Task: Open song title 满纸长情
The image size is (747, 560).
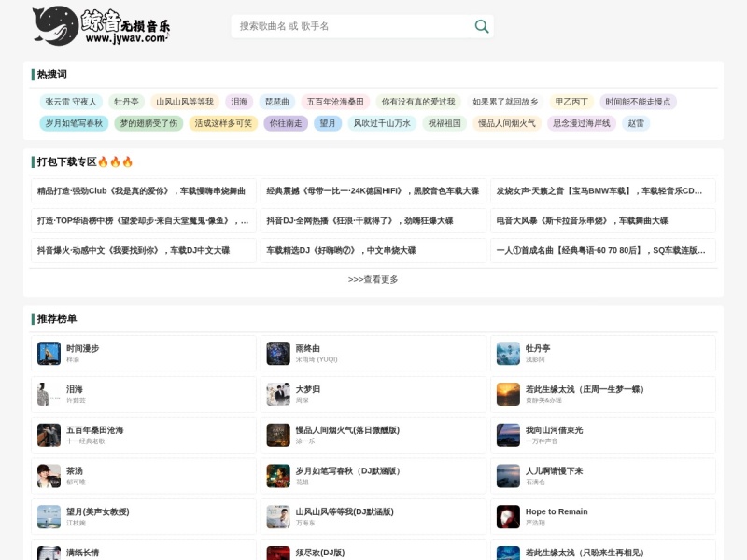Action: (x=83, y=553)
